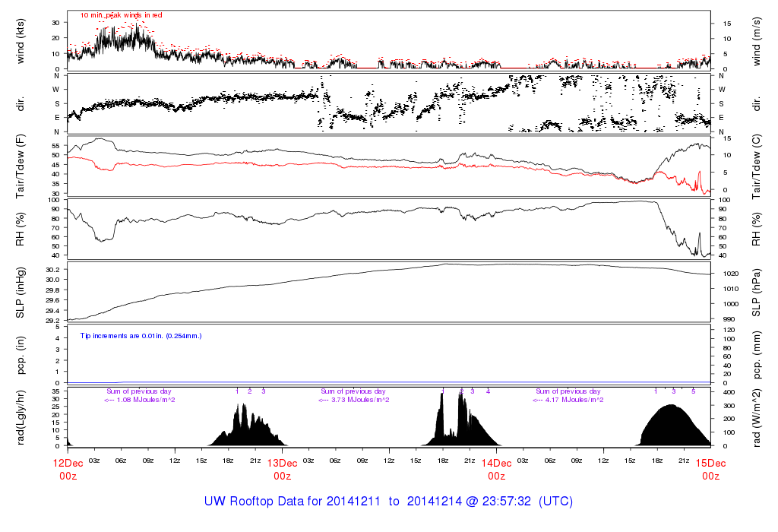This screenshot has width=778, height=532.
Task: Select the Tair/Tdew (C) axis title
Action: (x=757, y=165)
